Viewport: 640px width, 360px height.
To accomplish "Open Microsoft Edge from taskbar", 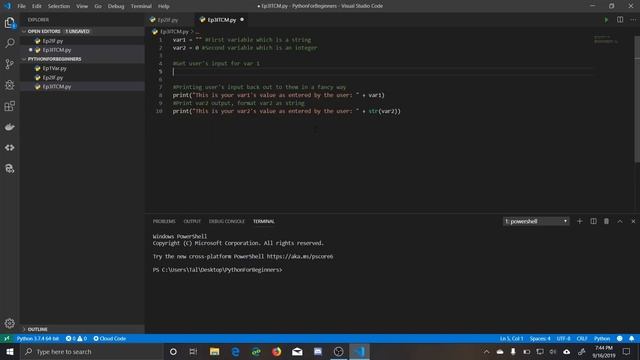I will pyautogui.click(x=235, y=351).
